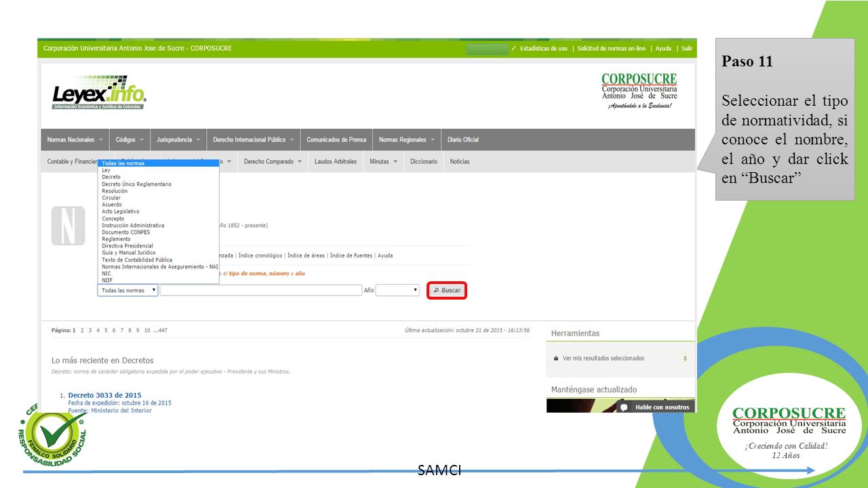Open the Índice de Fuentes link

coord(351,256)
